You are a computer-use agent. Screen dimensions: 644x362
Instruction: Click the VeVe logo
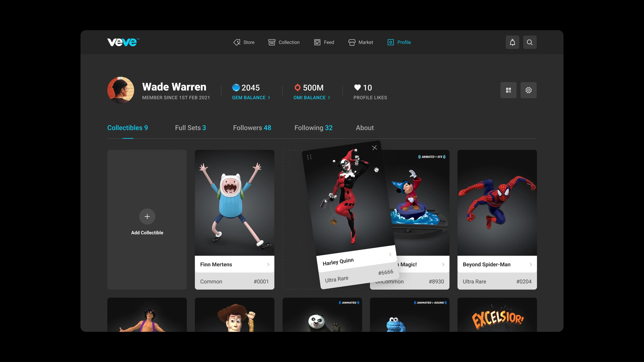coord(123,42)
